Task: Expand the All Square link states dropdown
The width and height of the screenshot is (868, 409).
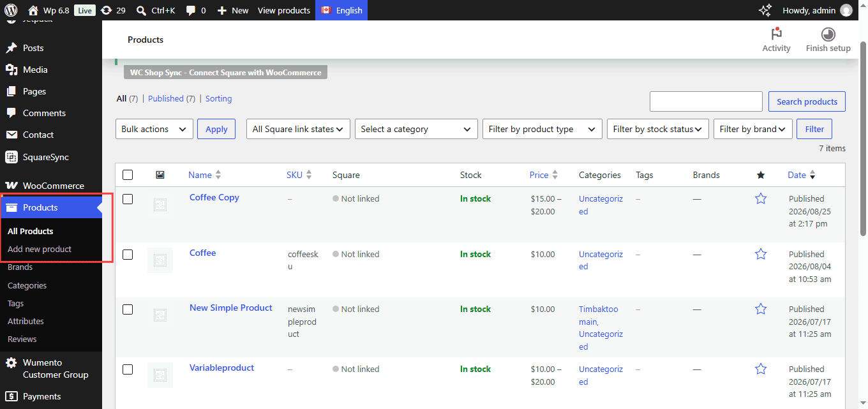Action: click(x=299, y=129)
